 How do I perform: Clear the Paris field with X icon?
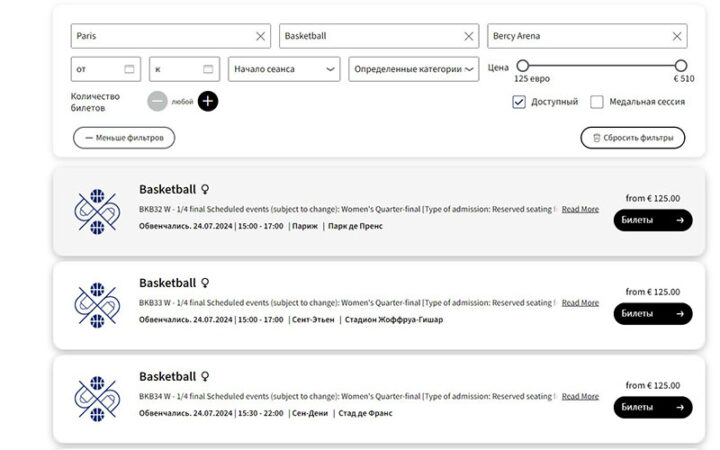[x=261, y=36]
